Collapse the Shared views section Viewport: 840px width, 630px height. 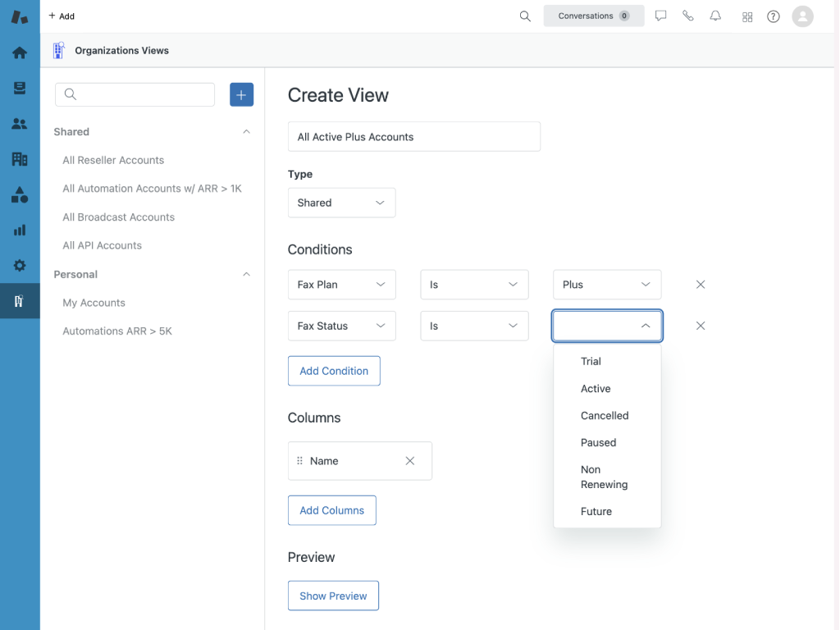coord(246,132)
